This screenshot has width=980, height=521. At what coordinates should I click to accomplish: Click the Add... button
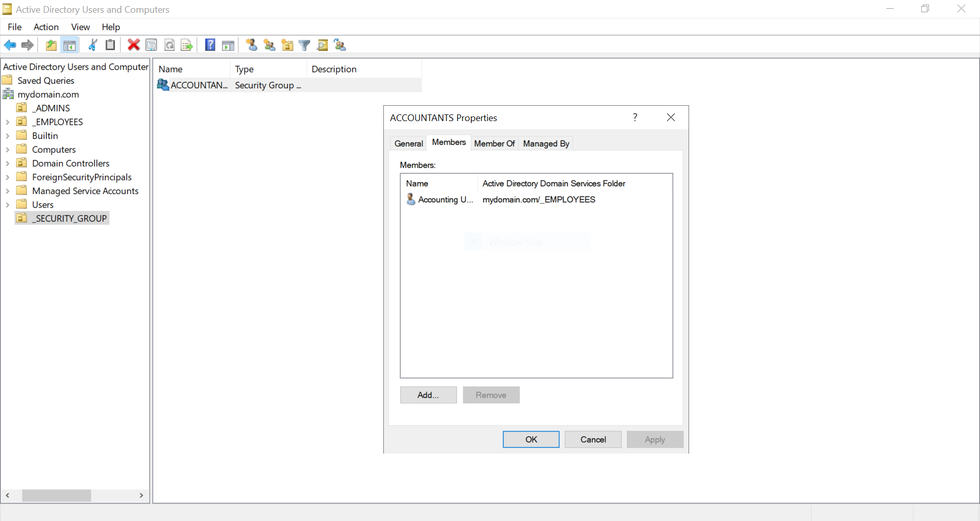pyautogui.click(x=428, y=395)
